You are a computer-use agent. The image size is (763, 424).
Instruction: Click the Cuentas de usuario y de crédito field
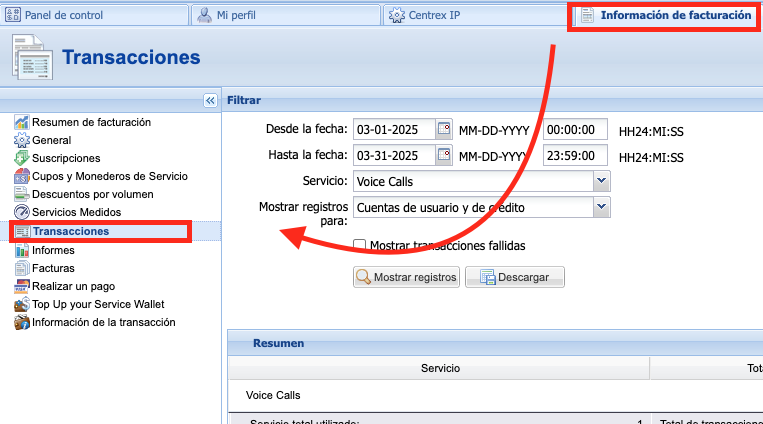tap(473, 207)
